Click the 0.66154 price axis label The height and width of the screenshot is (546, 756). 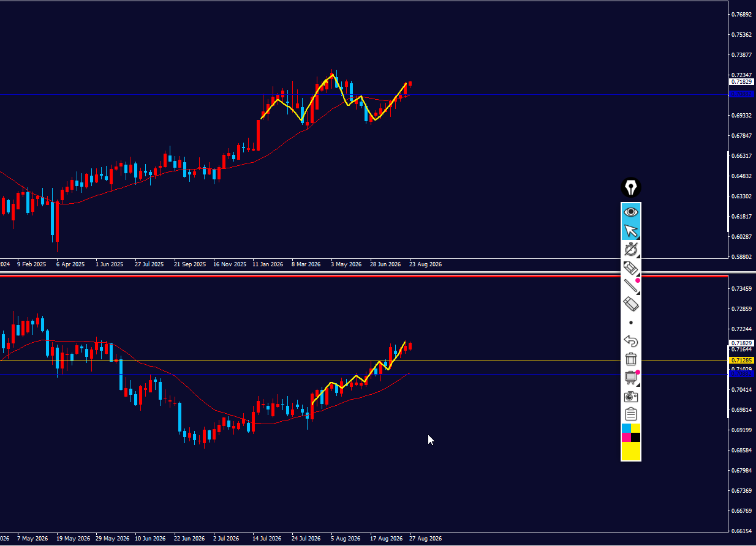point(743,531)
